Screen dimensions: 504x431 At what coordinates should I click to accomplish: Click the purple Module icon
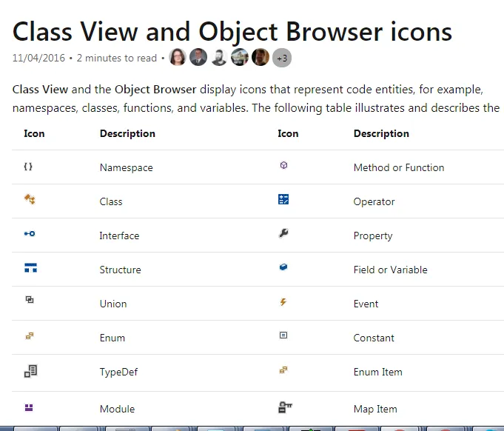click(x=29, y=407)
